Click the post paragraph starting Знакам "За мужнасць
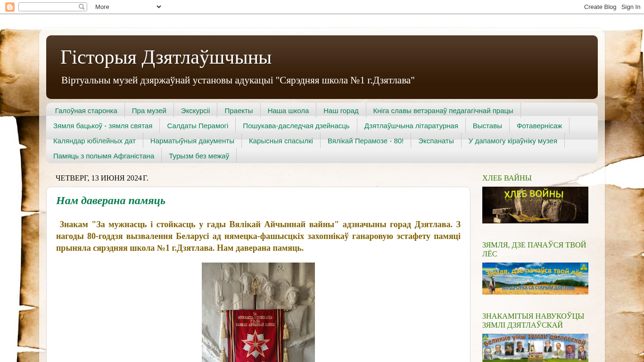Viewport: 644px width, 362px height. [258, 236]
